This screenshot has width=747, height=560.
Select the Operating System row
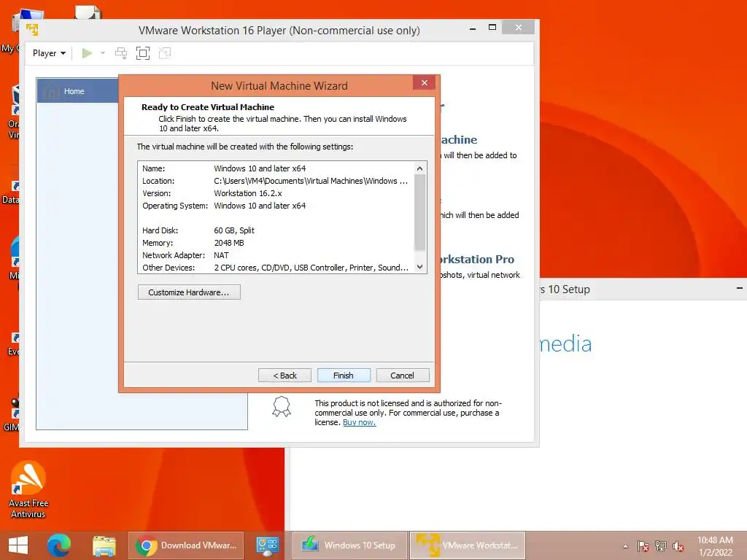click(275, 206)
